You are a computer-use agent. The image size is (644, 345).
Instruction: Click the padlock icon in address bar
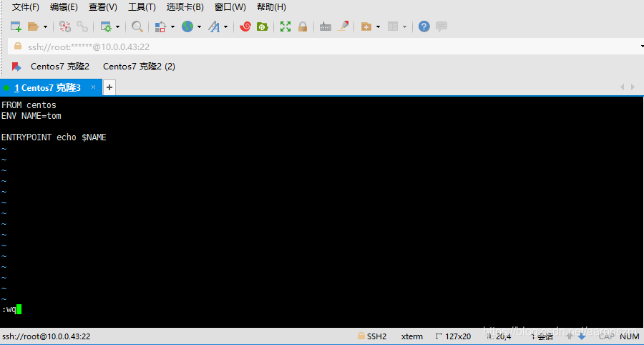click(x=18, y=47)
